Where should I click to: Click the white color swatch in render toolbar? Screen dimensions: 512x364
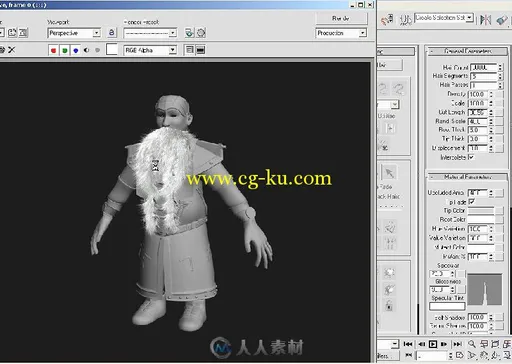tap(112, 49)
